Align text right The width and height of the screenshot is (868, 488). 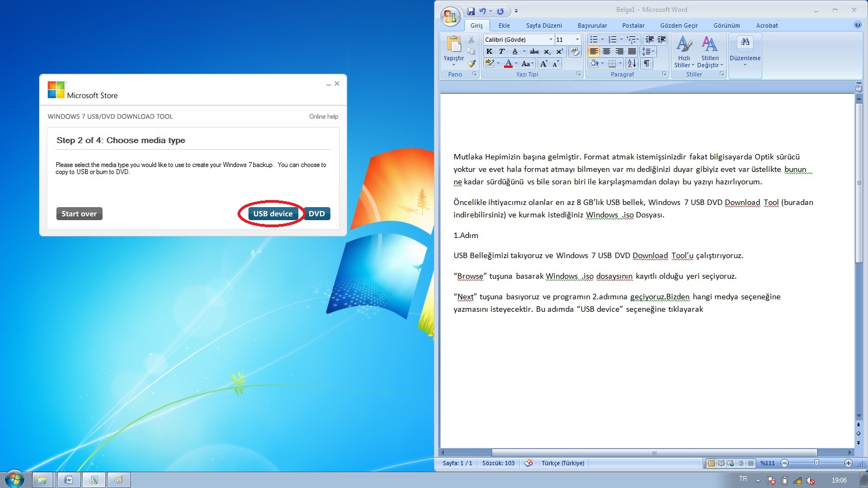[620, 52]
